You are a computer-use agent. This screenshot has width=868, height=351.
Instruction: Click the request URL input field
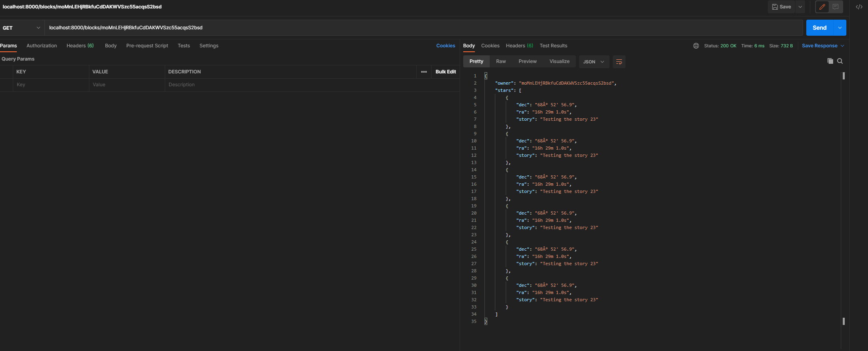point(424,28)
